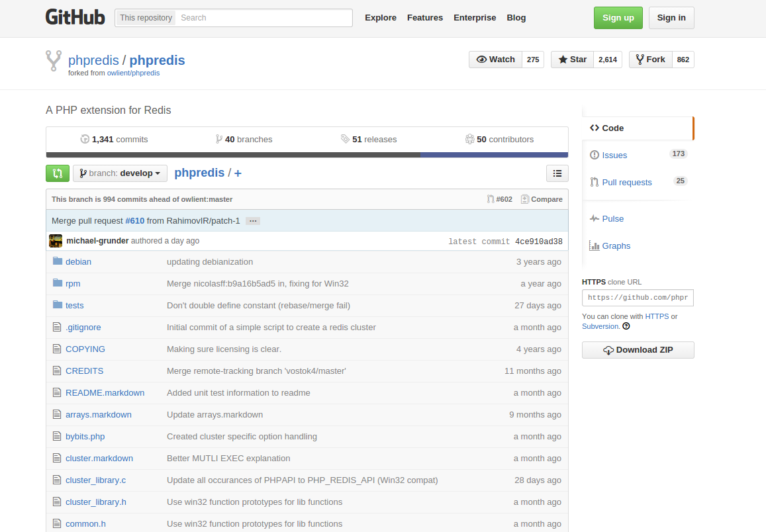
Task: Click the Watch button
Action: pyautogui.click(x=495, y=60)
